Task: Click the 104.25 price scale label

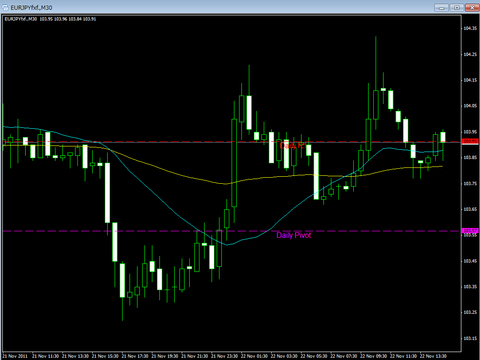Action: pos(470,54)
